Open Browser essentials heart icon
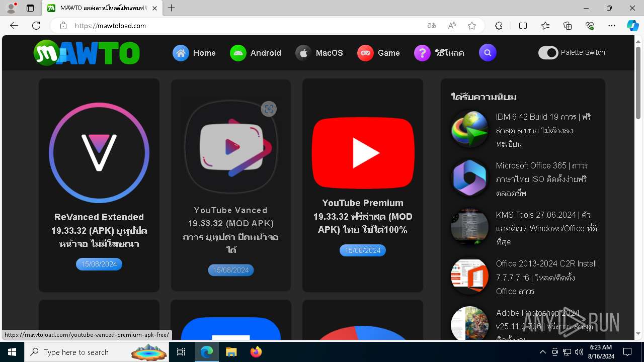The image size is (644, 362). click(x=590, y=26)
